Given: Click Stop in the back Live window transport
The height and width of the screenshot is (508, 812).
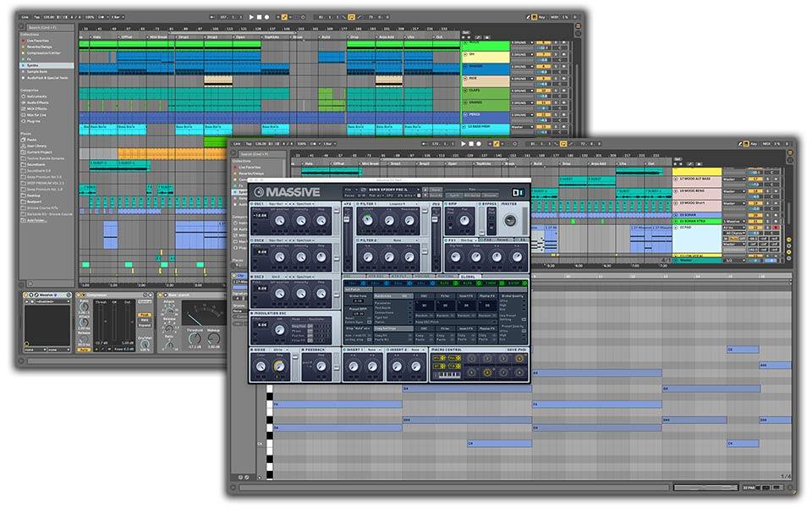Looking at the screenshot, I should (x=260, y=17).
